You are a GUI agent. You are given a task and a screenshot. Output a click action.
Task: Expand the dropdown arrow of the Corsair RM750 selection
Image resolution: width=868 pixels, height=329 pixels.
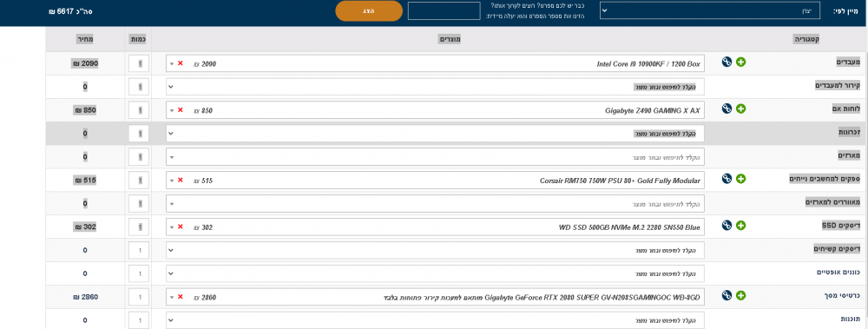click(x=172, y=181)
